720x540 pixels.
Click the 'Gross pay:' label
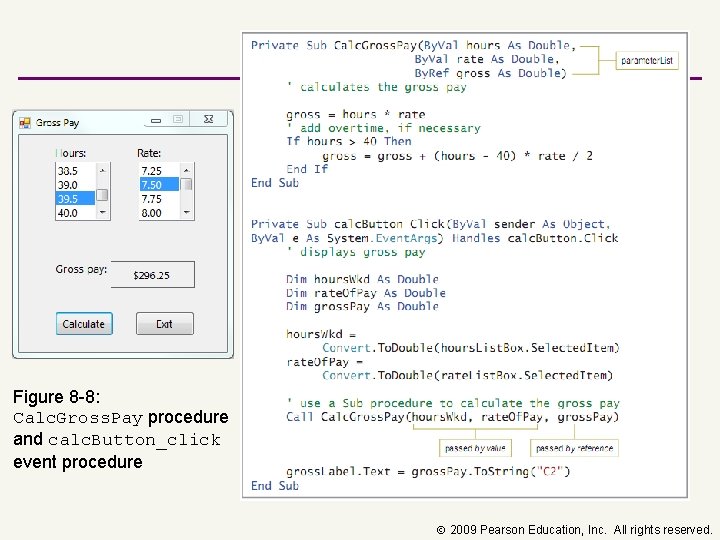click(x=81, y=270)
